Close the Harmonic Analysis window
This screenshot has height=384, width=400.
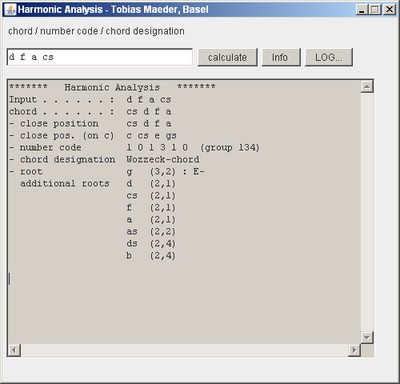[x=389, y=9]
